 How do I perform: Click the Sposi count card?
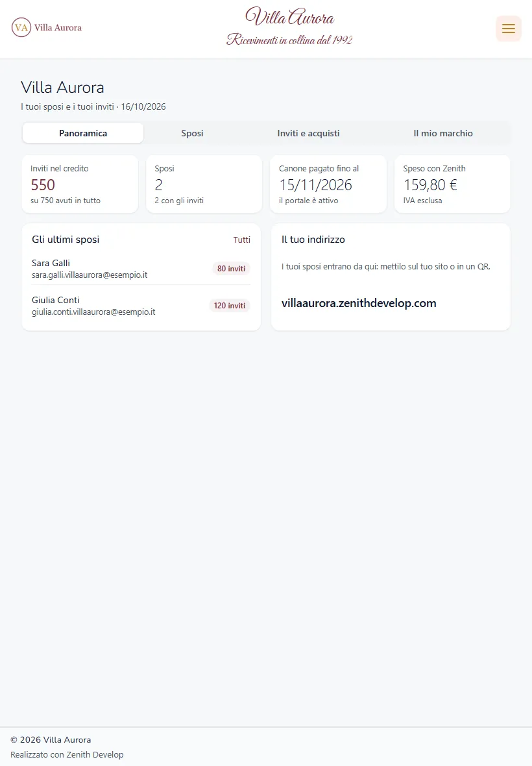(204, 184)
